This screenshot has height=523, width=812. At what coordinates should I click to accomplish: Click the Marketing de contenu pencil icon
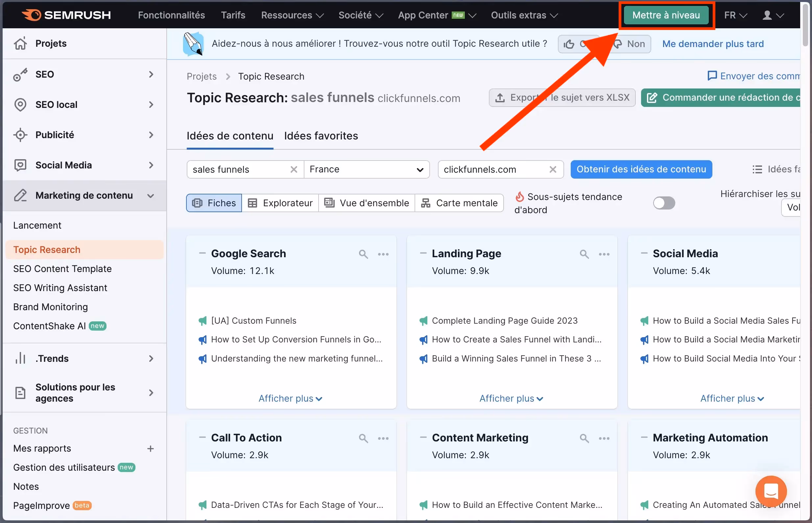pyautogui.click(x=20, y=195)
